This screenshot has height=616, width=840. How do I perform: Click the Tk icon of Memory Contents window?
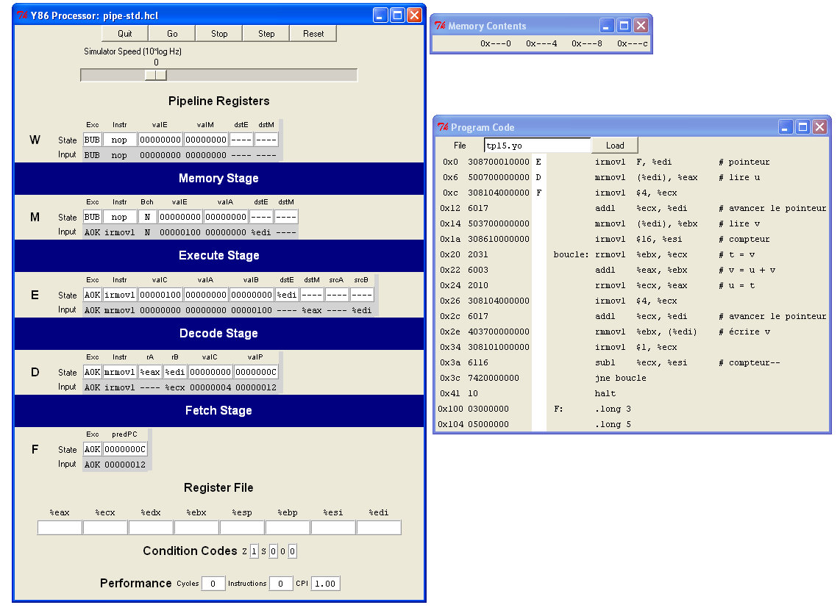[x=440, y=26]
